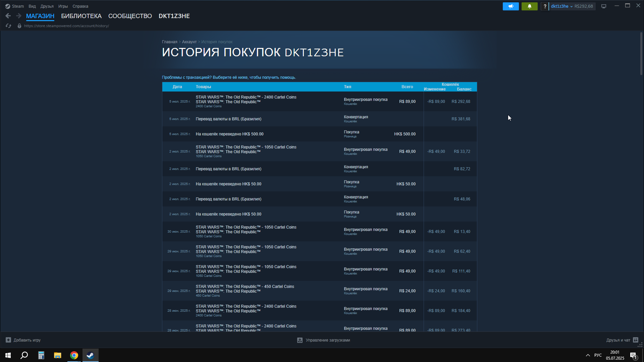This screenshot has height=362, width=644.
Task: Click the padlock site security icon
Action: (x=19, y=26)
